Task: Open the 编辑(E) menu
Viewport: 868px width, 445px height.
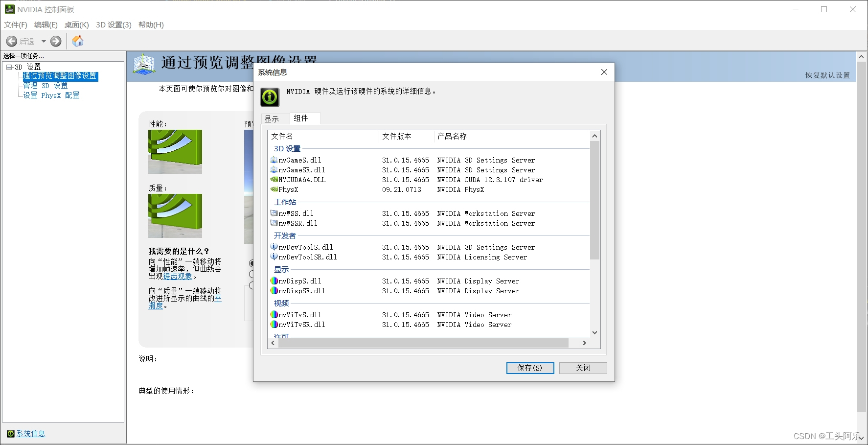Action: coord(46,25)
